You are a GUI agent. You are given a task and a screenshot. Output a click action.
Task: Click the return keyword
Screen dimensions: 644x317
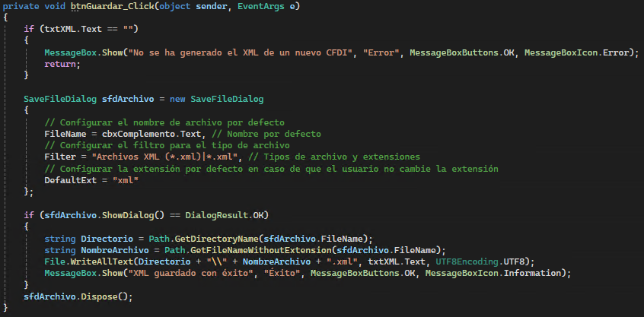pyautogui.click(x=60, y=65)
